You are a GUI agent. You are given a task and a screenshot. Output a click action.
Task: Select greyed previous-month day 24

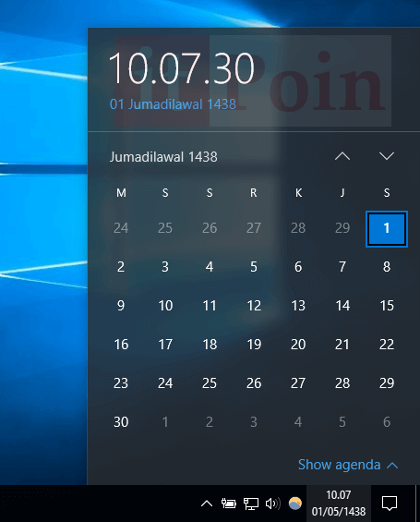[121, 228]
